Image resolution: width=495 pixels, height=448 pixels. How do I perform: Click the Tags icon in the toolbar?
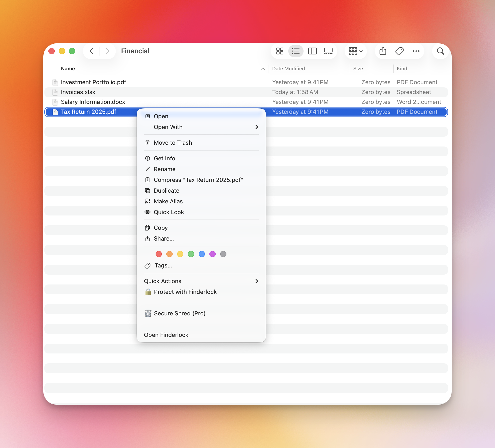(x=399, y=51)
